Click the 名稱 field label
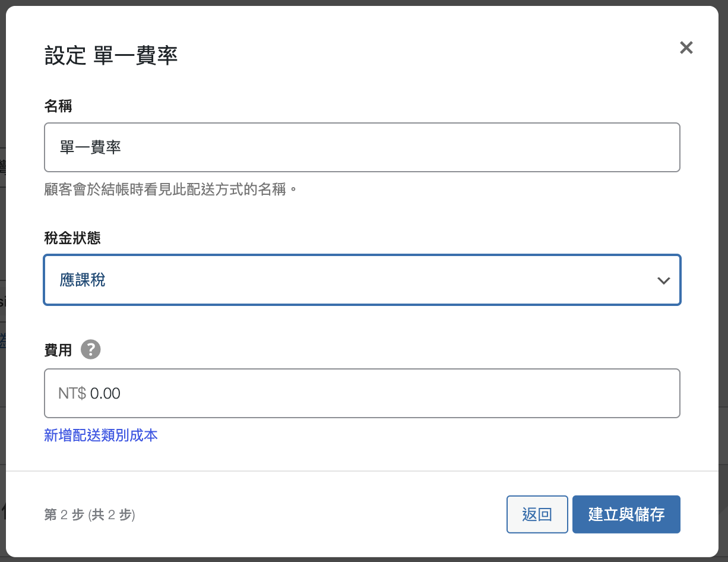Image resolution: width=728 pixels, height=562 pixels. [58, 106]
